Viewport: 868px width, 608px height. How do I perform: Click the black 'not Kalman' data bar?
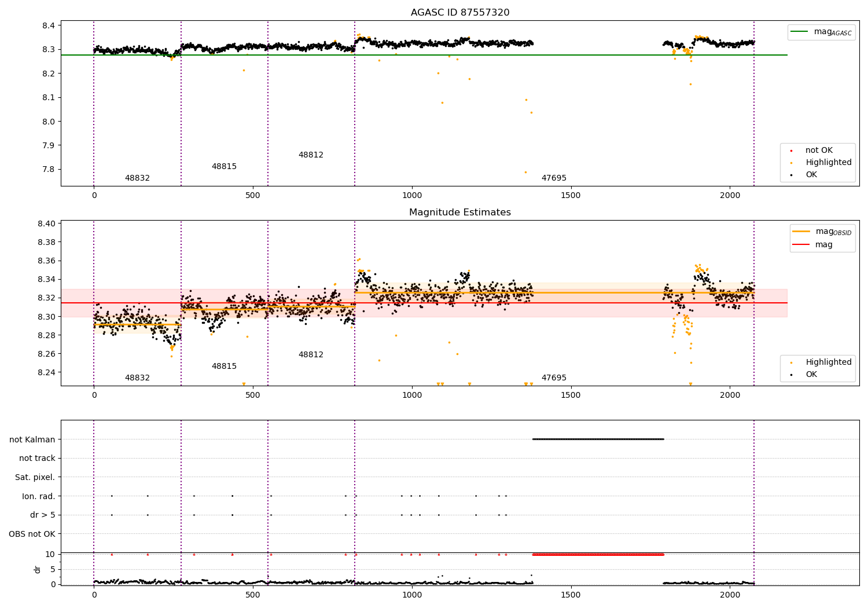coord(598,439)
